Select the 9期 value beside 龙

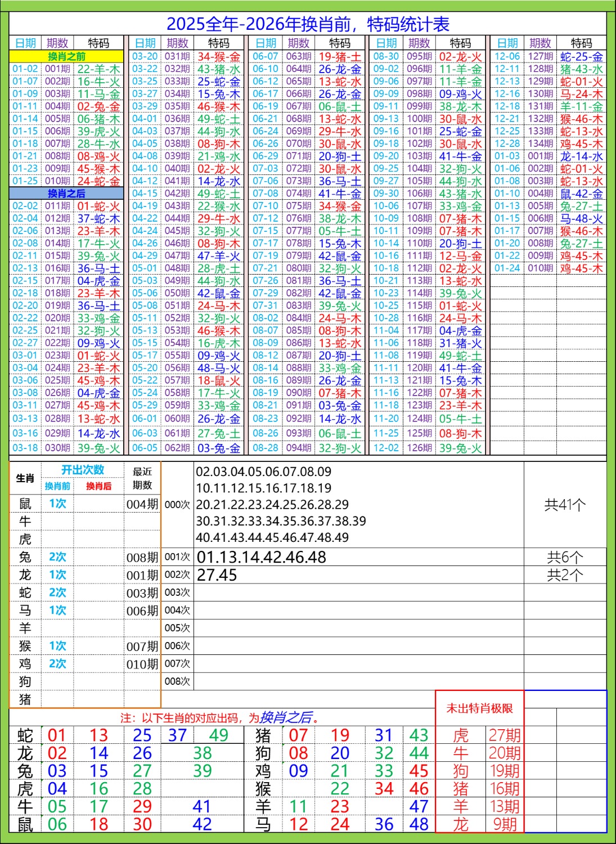505,824
